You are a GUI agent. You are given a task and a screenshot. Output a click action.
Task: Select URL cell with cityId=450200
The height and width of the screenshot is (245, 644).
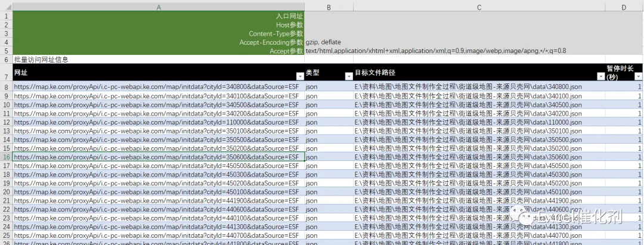pyautogui.click(x=159, y=183)
